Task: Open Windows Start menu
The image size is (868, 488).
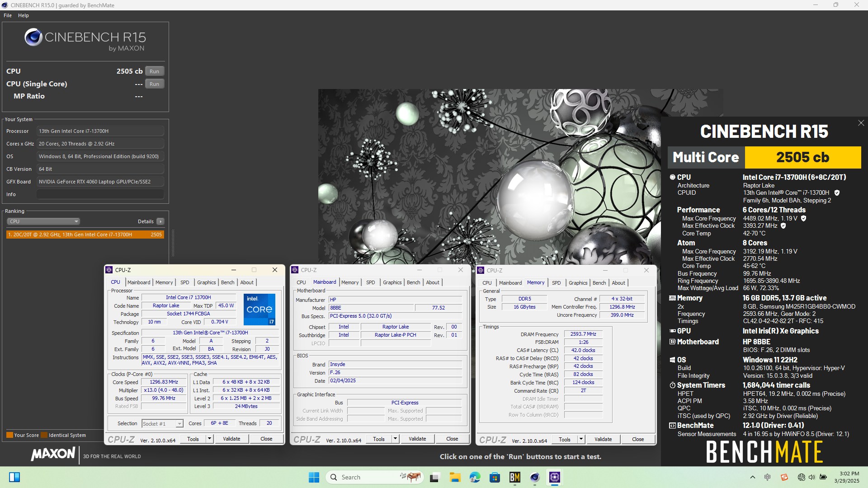Action: 314,477
